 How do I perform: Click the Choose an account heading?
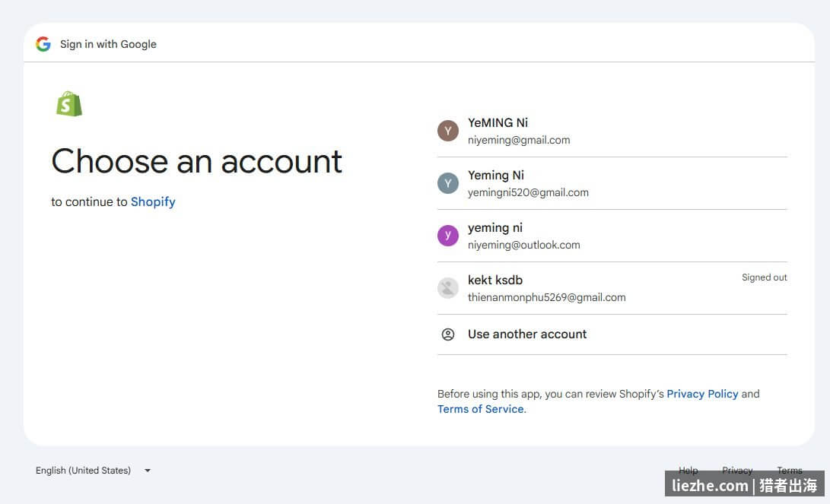pyautogui.click(x=196, y=161)
